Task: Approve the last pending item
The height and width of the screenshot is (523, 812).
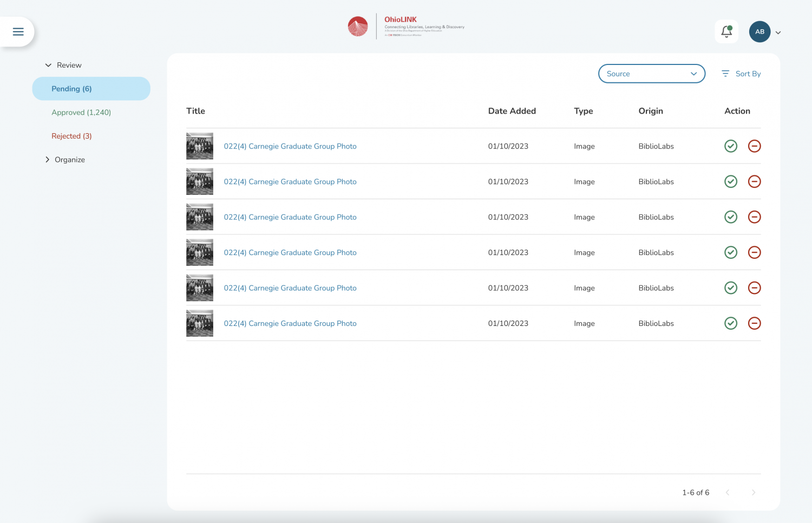Action: pos(730,323)
